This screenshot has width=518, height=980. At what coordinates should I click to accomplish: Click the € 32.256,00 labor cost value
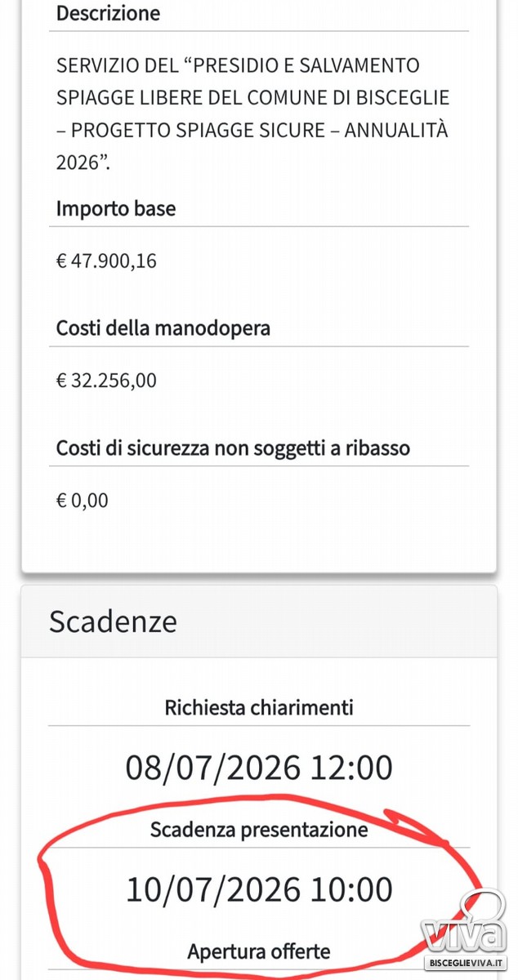click(x=106, y=381)
